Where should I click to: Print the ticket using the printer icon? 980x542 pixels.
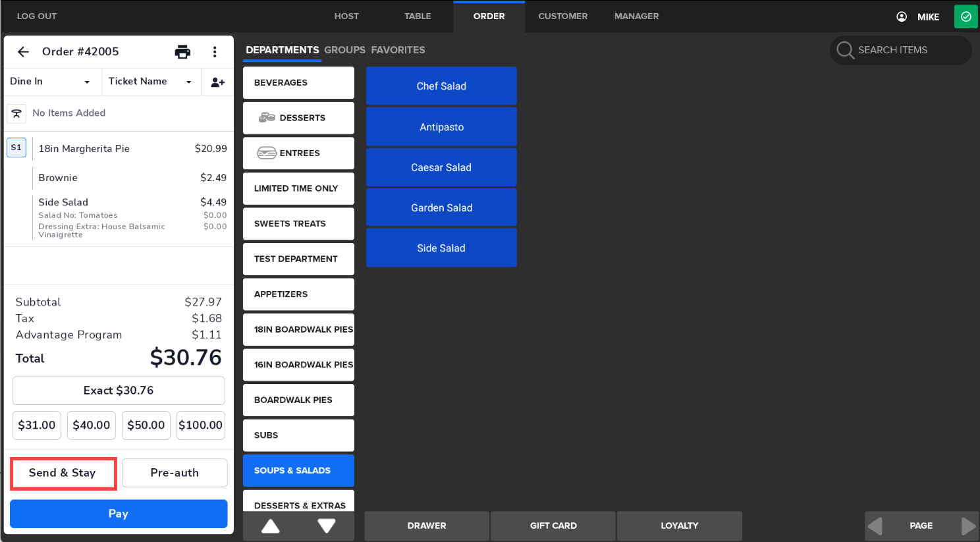point(182,51)
